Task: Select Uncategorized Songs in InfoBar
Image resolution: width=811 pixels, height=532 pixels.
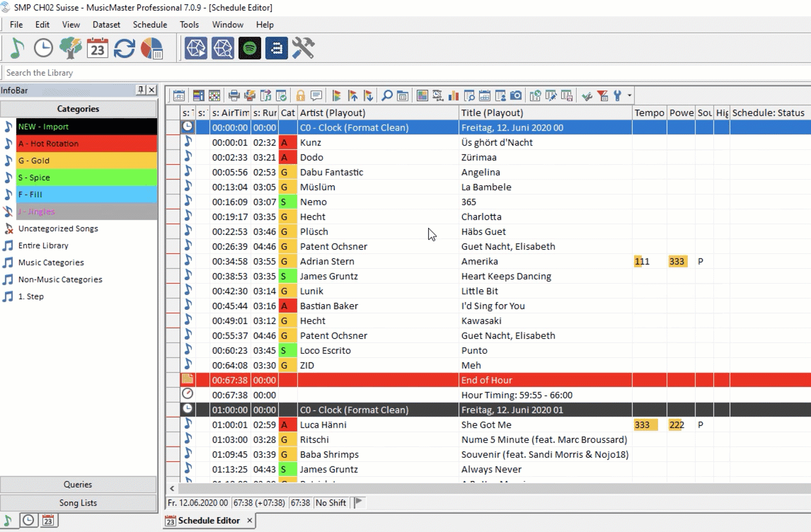Action: 58,229
